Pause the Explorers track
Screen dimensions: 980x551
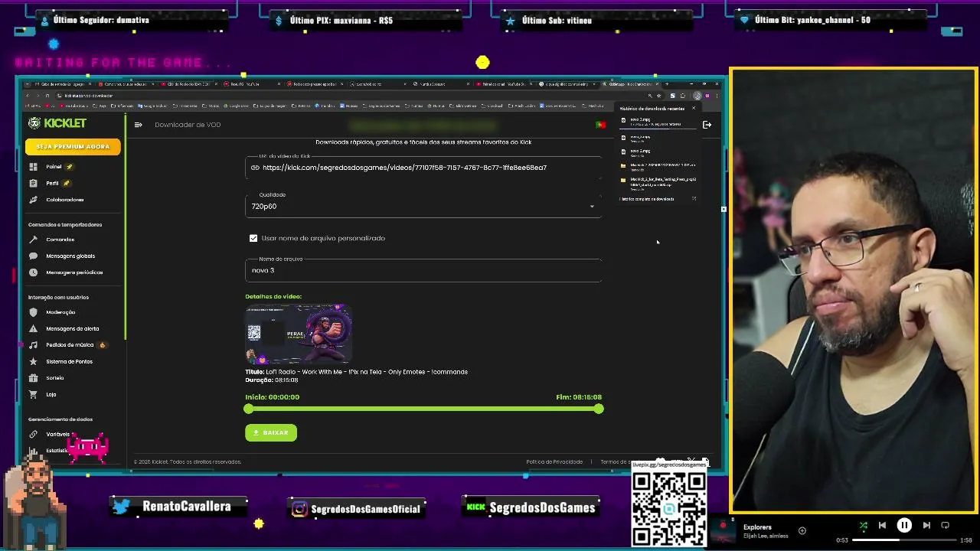[904, 525]
